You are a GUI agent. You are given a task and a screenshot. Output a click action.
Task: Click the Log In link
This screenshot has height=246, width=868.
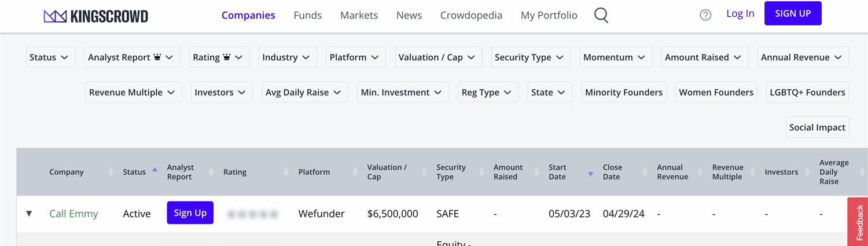click(740, 14)
